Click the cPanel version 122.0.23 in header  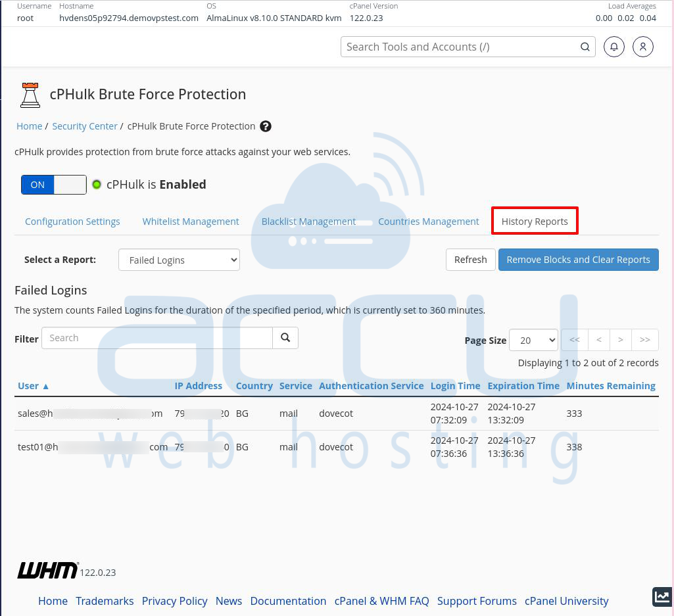click(366, 18)
